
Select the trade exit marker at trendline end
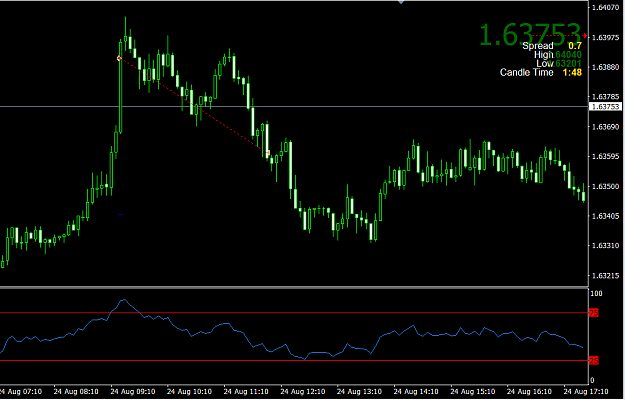tap(268, 153)
